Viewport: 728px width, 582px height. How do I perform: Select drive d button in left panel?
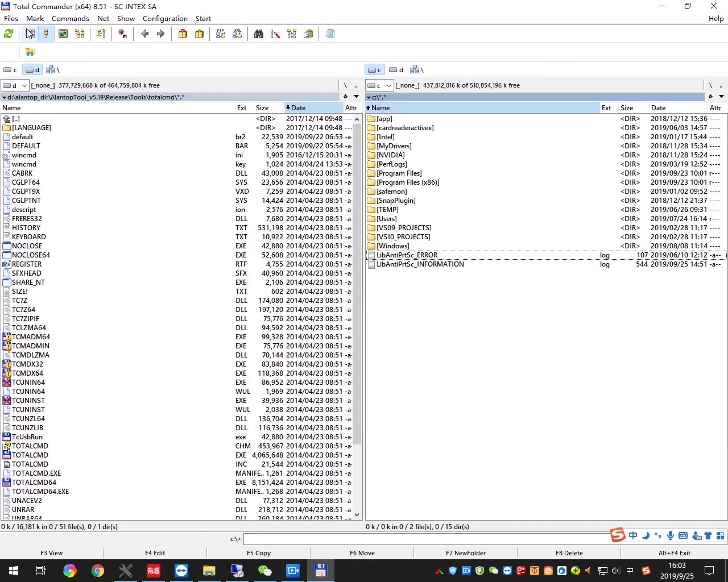[32, 70]
